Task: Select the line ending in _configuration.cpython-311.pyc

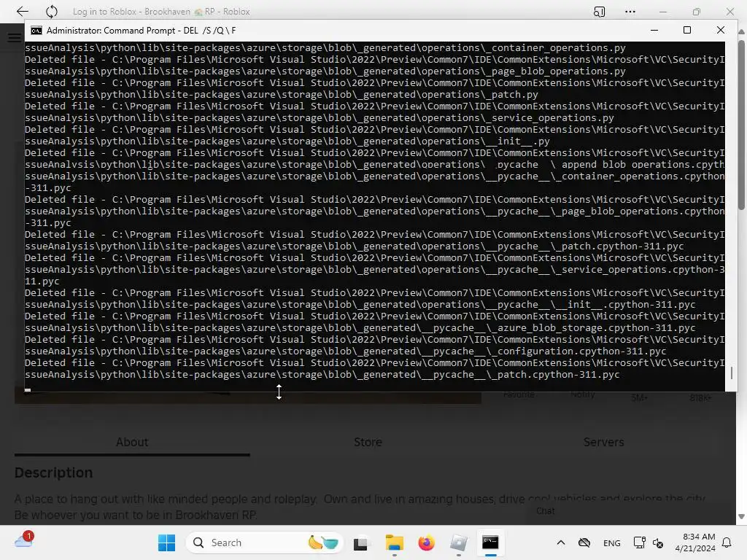Action: [x=345, y=351]
